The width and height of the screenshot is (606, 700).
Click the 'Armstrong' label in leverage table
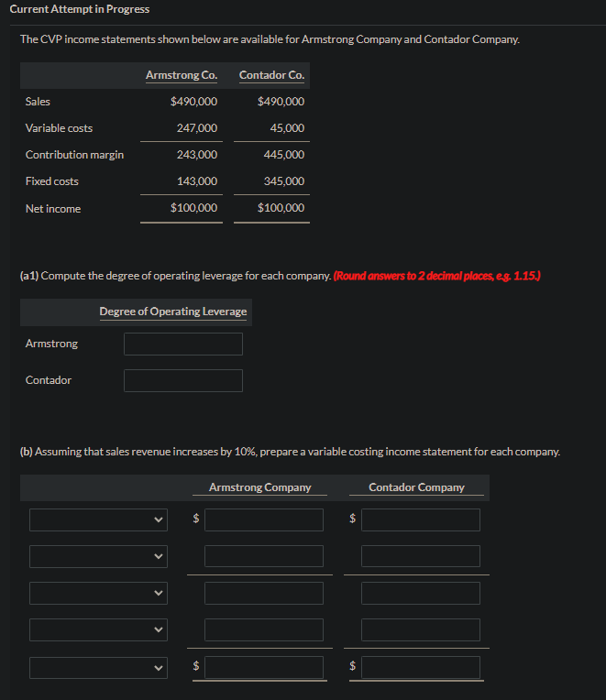point(51,344)
